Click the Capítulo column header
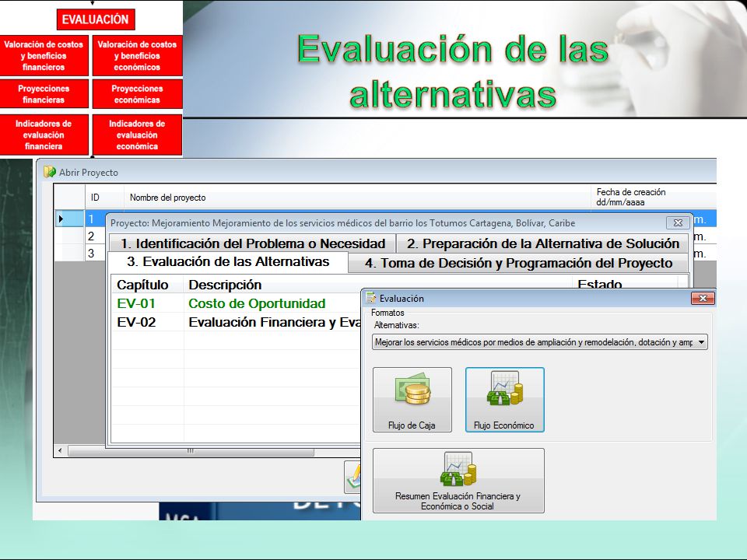 (x=148, y=285)
